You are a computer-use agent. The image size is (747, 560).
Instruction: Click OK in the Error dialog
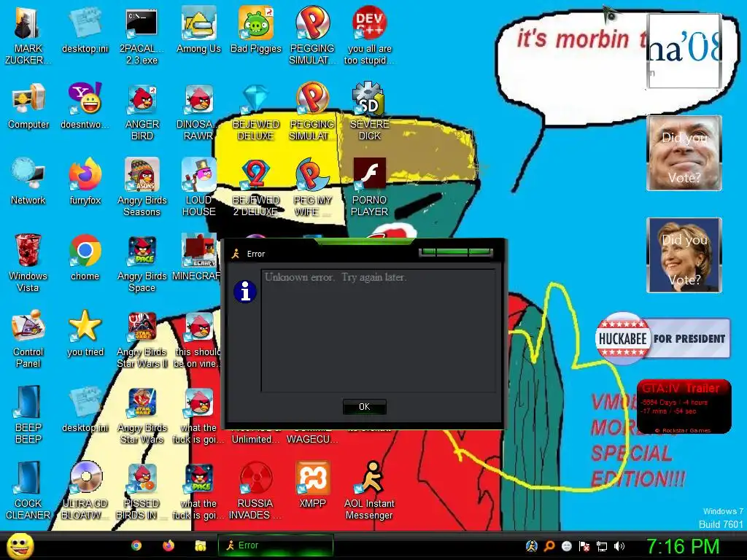point(365,407)
